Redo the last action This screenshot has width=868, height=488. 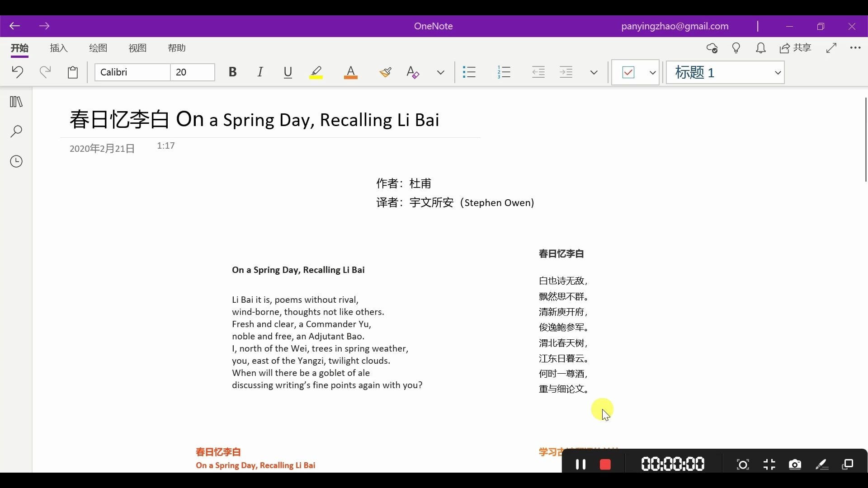(45, 72)
